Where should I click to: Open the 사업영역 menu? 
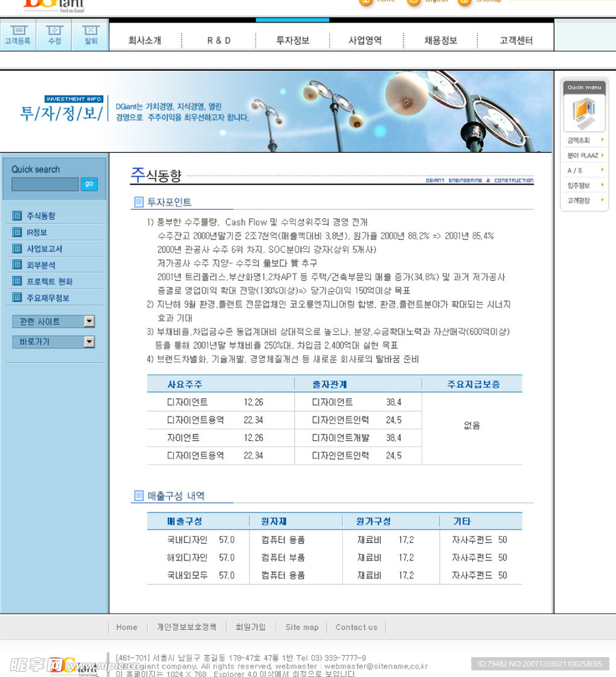point(366,40)
